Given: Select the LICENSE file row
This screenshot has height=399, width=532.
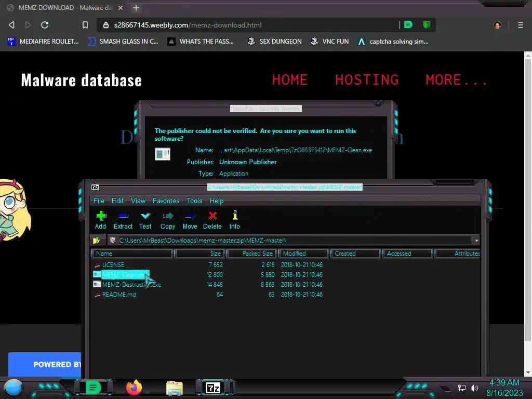Looking at the screenshot, I should (x=113, y=264).
